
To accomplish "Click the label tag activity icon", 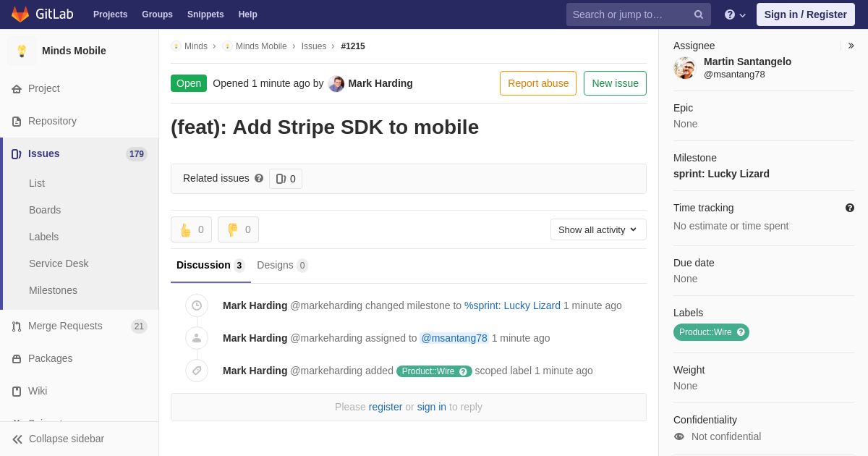I will coord(197,371).
